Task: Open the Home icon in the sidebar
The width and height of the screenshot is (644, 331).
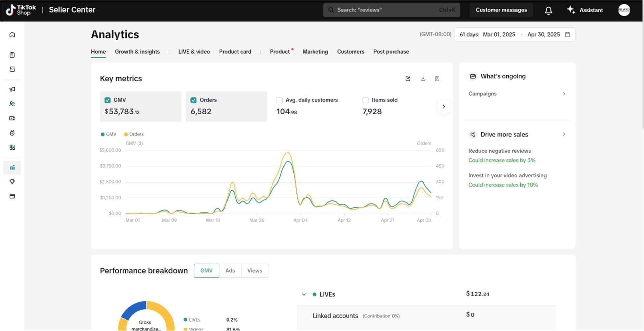Action: [x=12, y=35]
